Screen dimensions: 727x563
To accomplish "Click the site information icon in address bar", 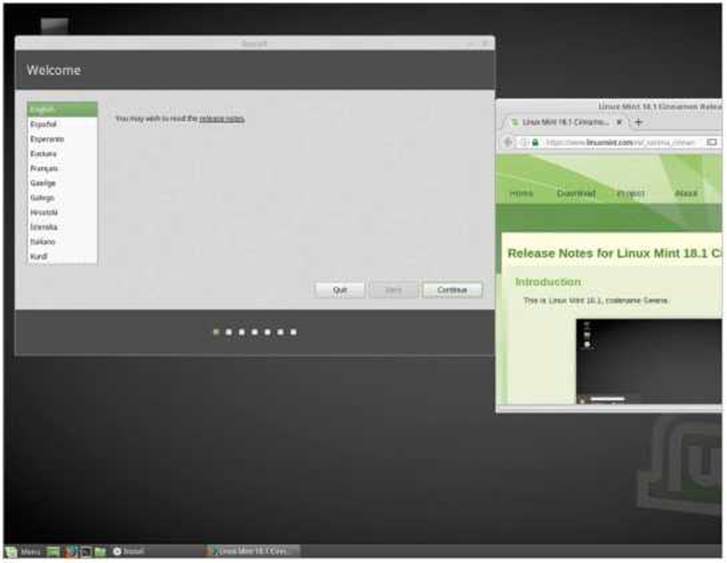I will tap(524, 142).
